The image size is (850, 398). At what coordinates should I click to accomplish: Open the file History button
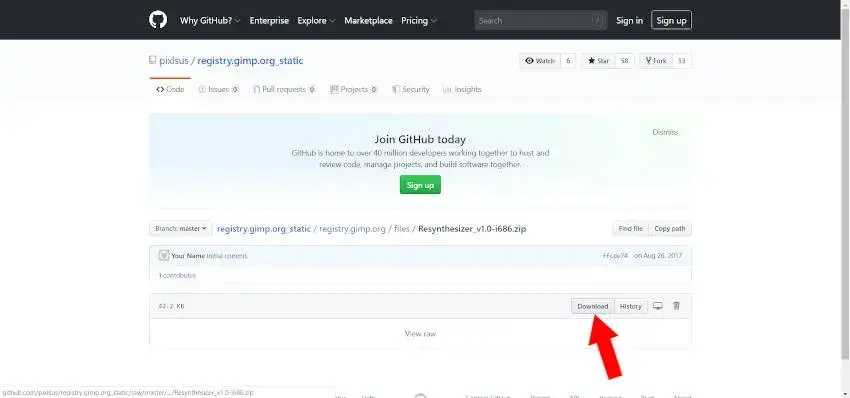point(630,306)
